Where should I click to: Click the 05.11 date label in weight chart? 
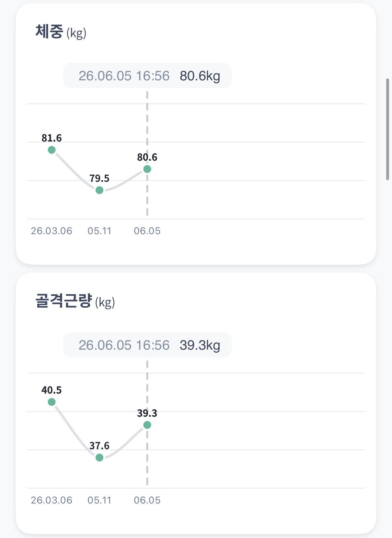pyautogui.click(x=99, y=231)
